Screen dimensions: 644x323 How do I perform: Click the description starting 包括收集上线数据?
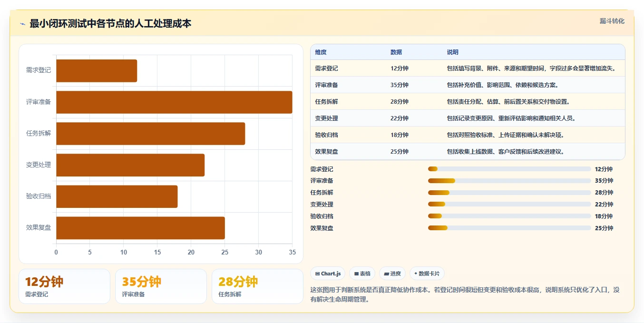[506, 152]
